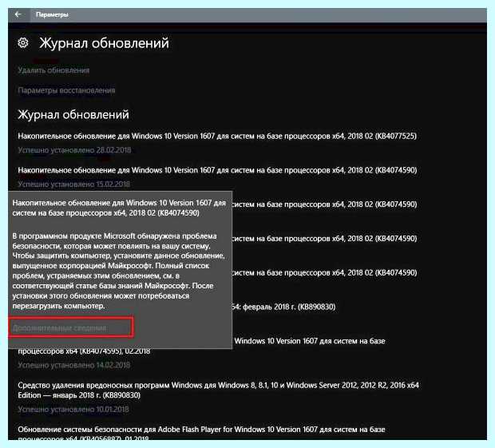495x448 pixels.
Task: Go back using the arrow icon
Action: [x=18, y=14]
